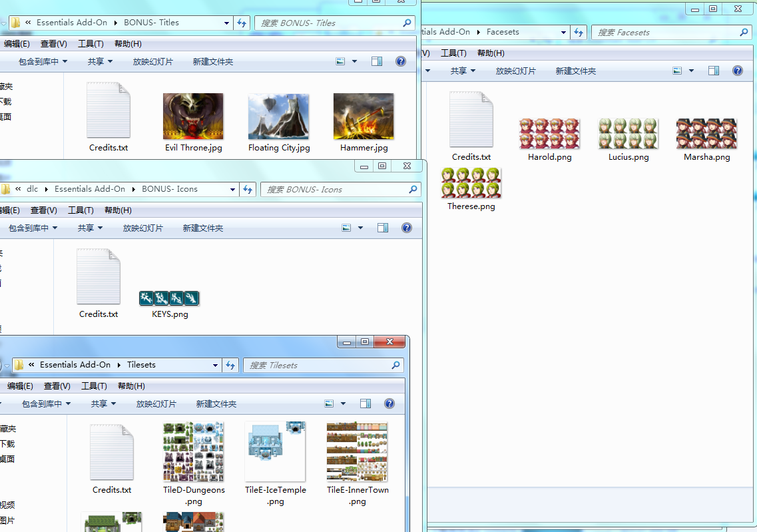The height and width of the screenshot is (532, 757).
Task: Refresh the Facesets folder
Action: [579, 33]
